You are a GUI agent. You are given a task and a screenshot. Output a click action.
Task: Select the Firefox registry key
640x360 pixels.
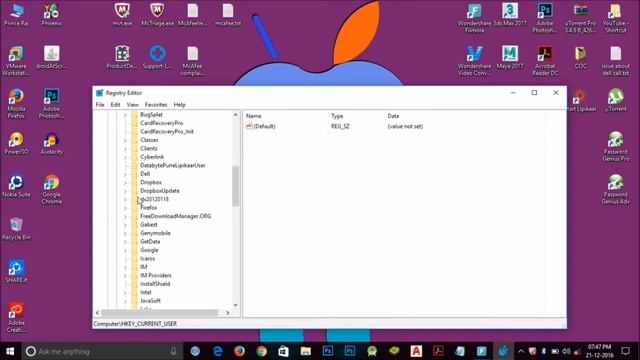click(149, 208)
